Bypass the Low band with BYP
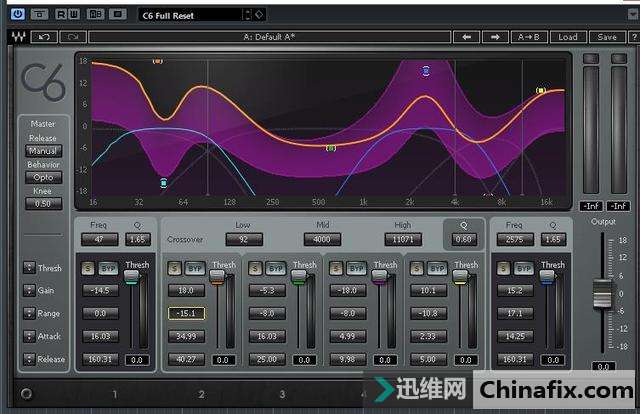The image size is (640, 414). point(192,268)
